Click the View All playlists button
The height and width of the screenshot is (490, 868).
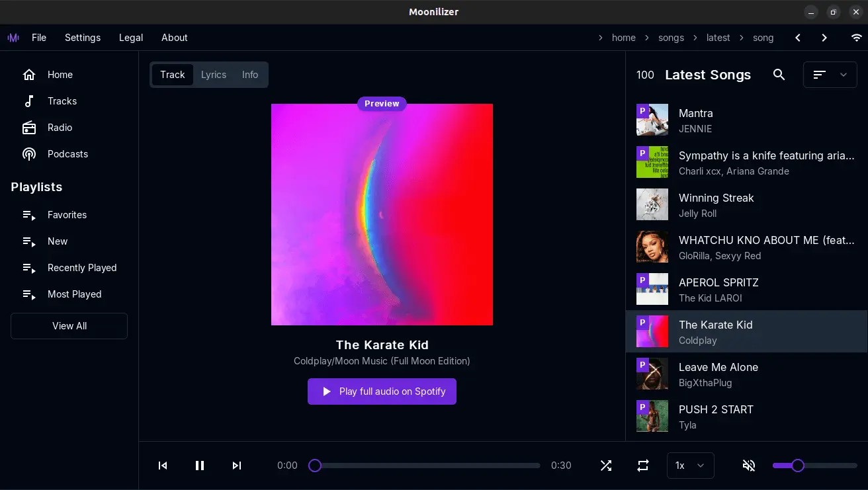[x=69, y=326]
